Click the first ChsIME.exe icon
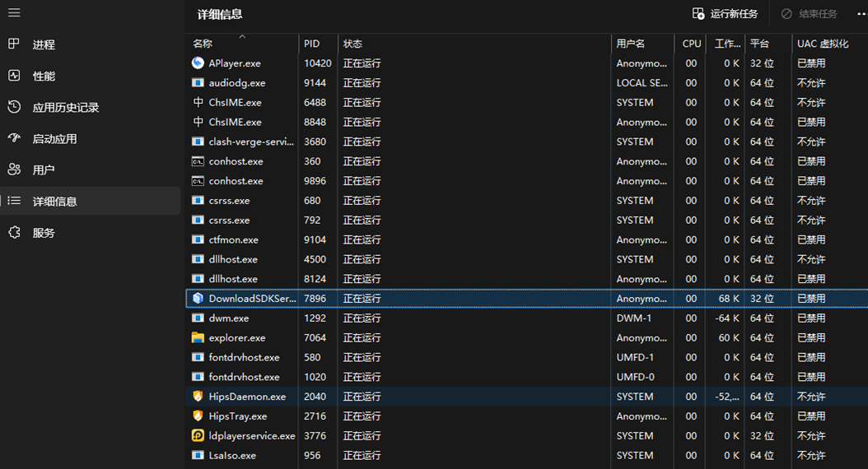868x469 pixels. [x=198, y=103]
